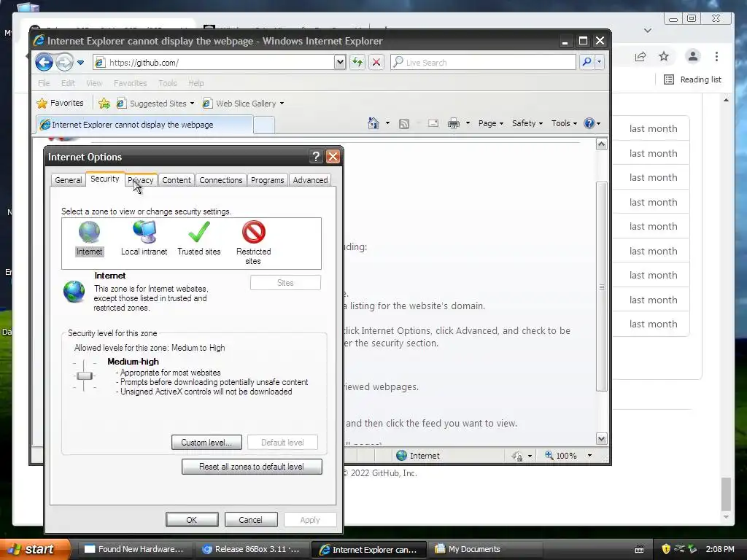Click OK in Internet Options
The height and width of the screenshot is (560, 747).
pos(192,519)
